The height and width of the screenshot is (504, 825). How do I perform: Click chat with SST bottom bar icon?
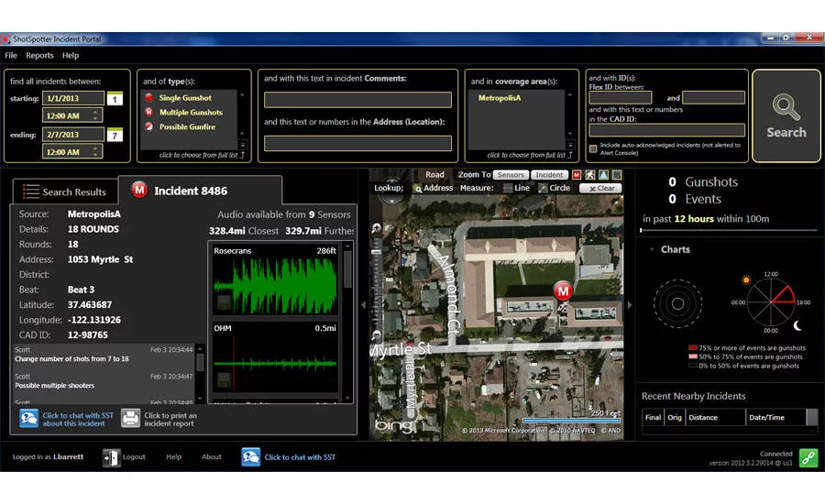click(251, 457)
